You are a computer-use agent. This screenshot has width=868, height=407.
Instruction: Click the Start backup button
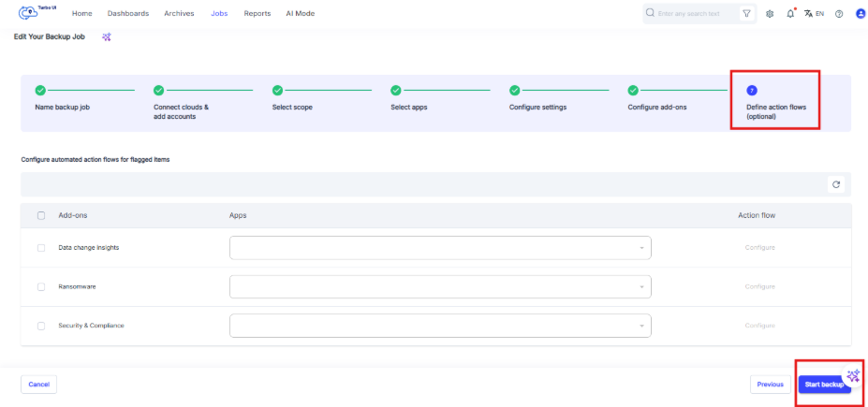(824, 385)
